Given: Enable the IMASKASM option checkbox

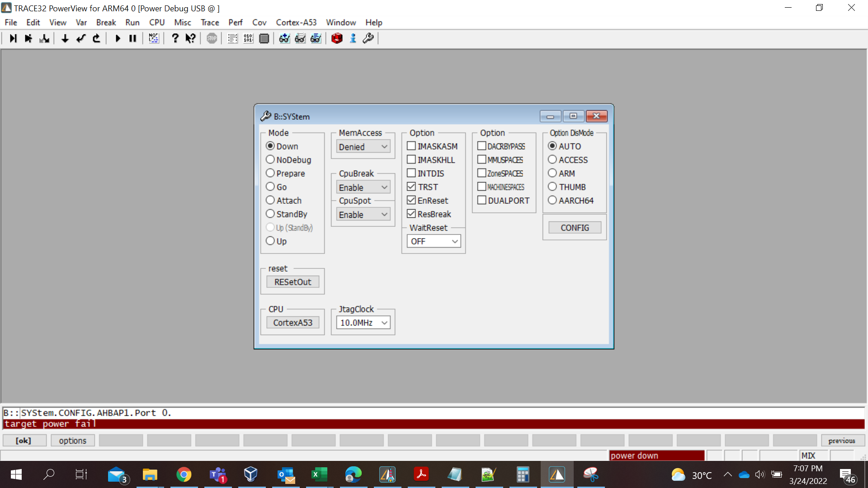Looking at the screenshot, I should tap(411, 146).
